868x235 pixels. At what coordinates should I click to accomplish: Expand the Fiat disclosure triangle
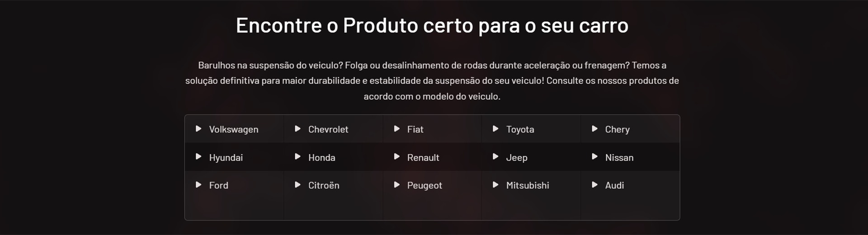click(x=396, y=129)
